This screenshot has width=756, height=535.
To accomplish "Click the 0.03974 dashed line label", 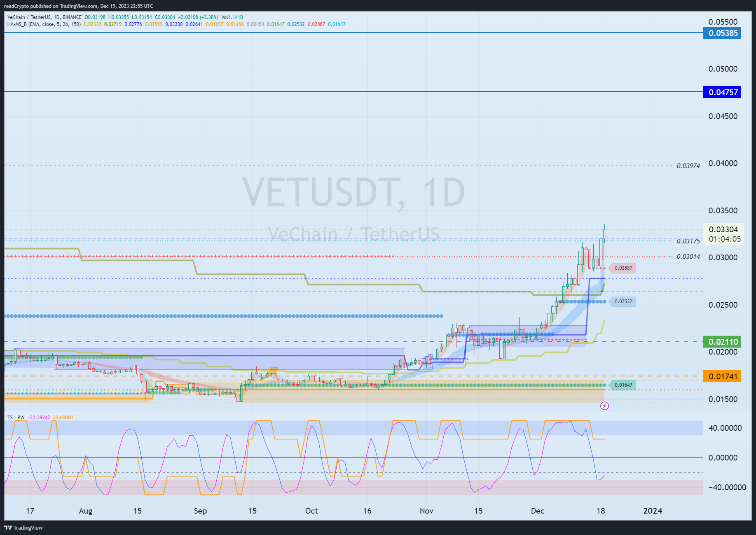I will [688, 166].
